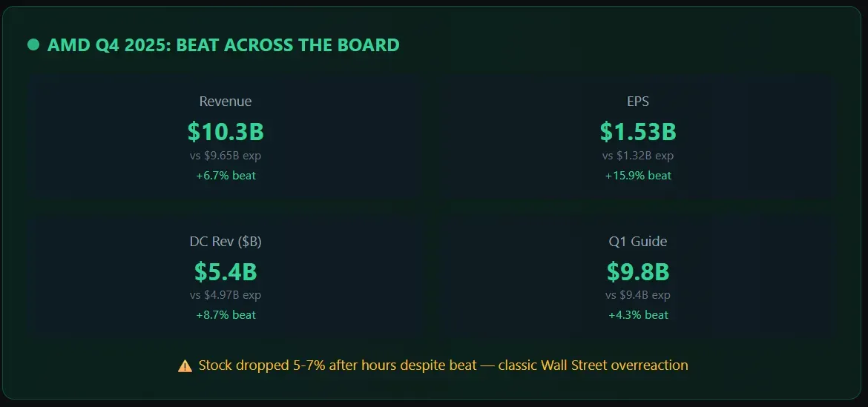
Task: Click the vs $9.4B exp text
Action: 638,295
